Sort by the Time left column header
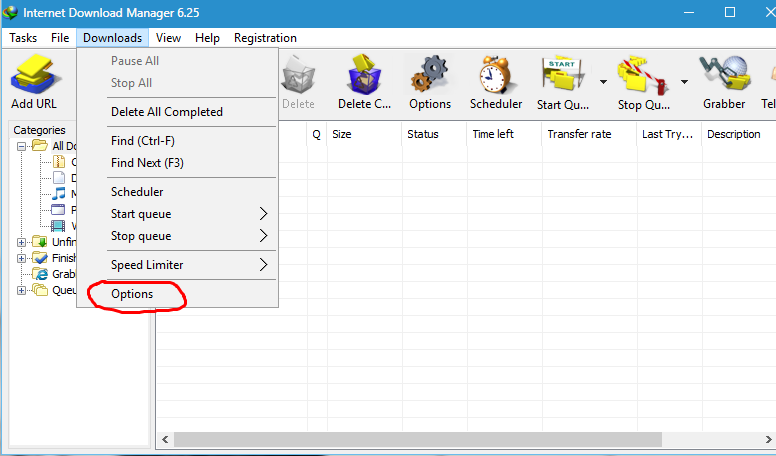 pyautogui.click(x=504, y=134)
